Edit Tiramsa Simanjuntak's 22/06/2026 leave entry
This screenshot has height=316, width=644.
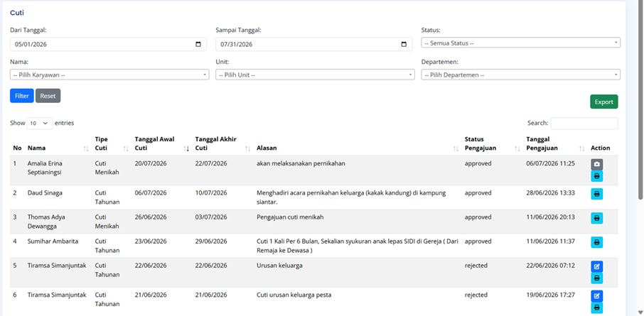[597, 267]
